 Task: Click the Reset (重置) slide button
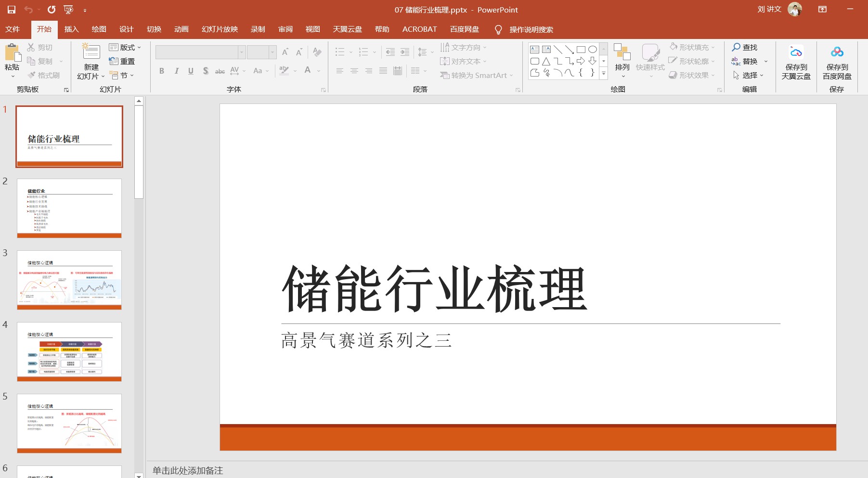[x=122, y=61]
